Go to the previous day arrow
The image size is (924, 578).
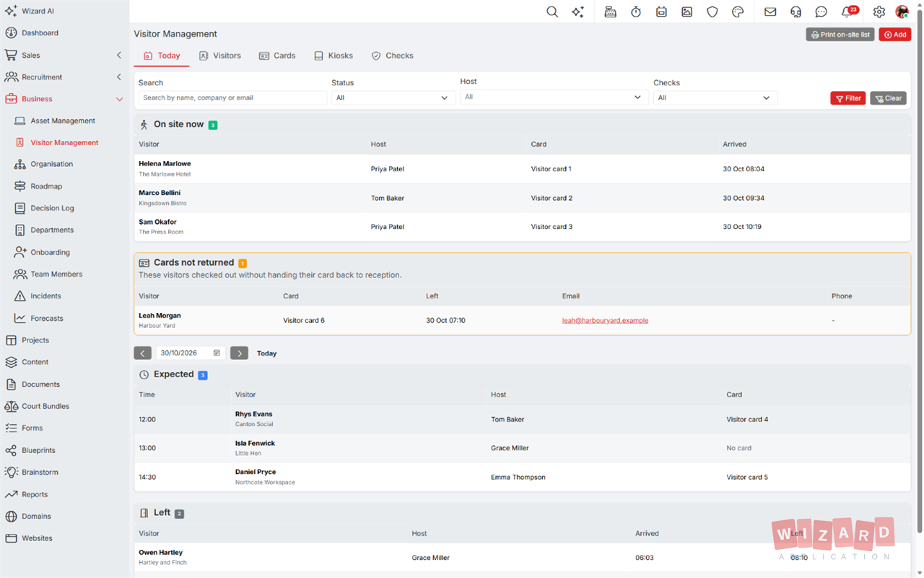[142, 353]
